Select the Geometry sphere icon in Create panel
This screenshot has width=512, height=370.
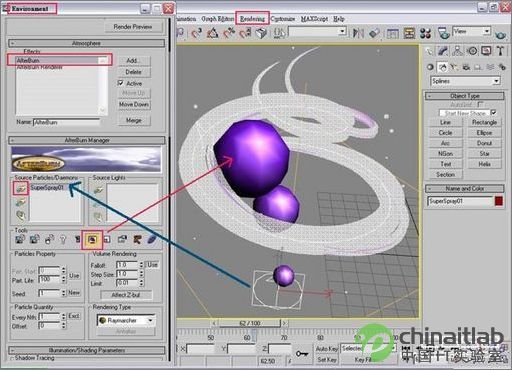click(x=430, y=67)
